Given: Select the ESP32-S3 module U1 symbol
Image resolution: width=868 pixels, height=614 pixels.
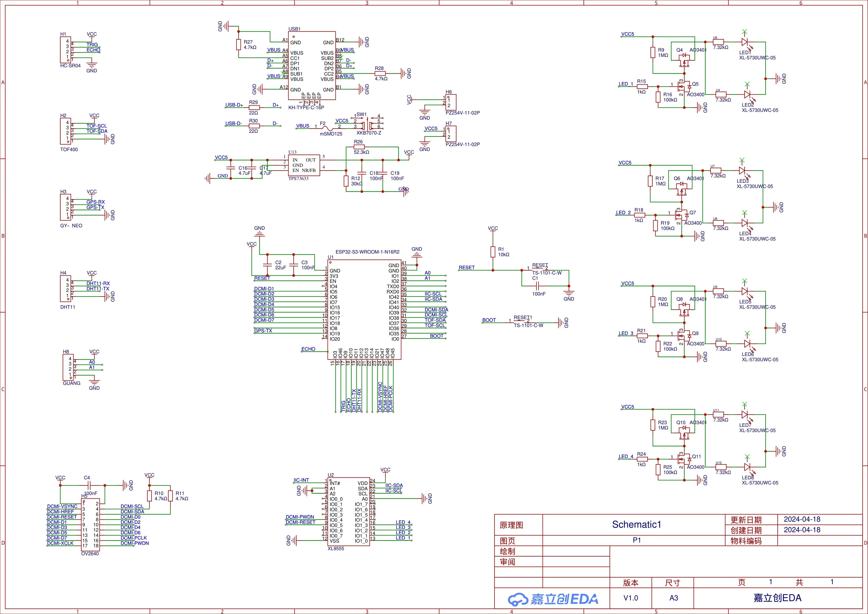Looking at the screenshot, I should (x=365, y=310).
